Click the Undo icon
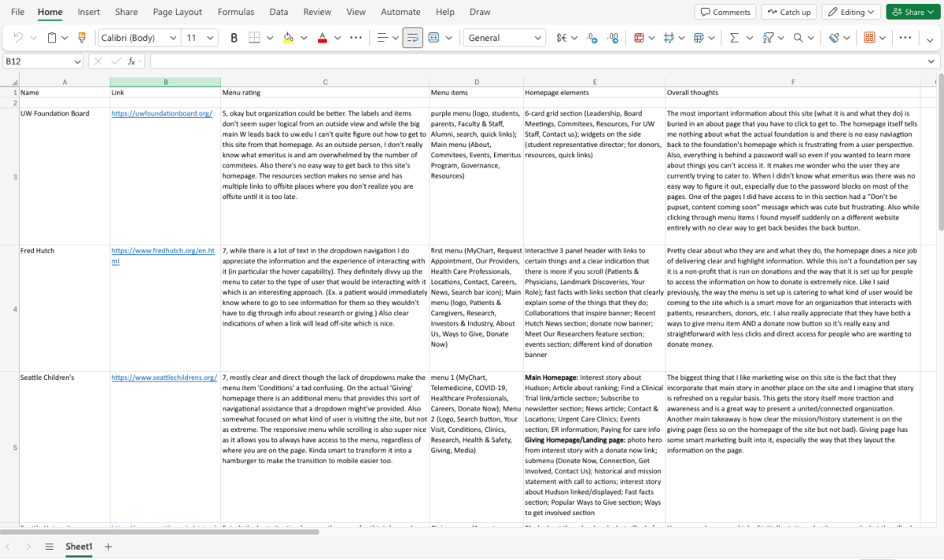Viewport: 944px width, 560px height. pos(18,38)
